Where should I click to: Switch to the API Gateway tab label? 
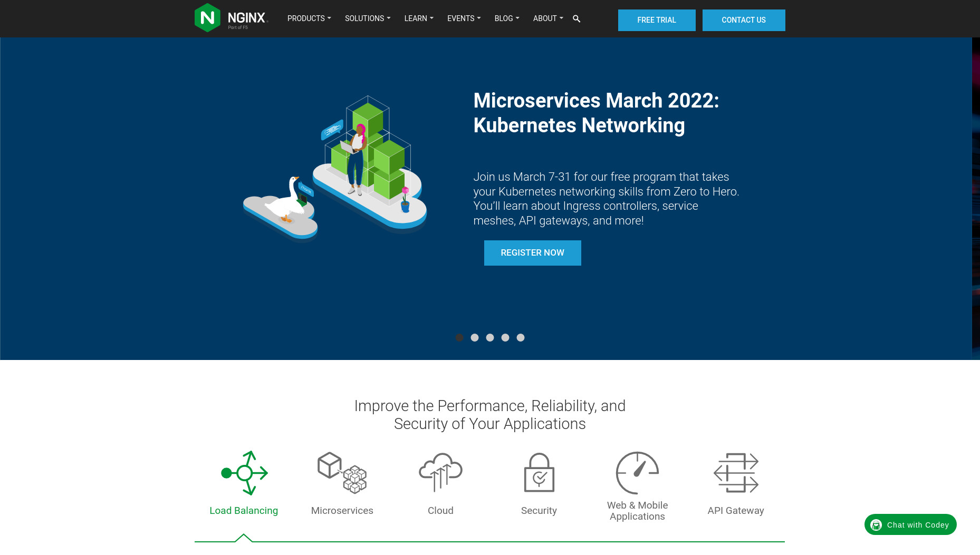coord(736,510)
